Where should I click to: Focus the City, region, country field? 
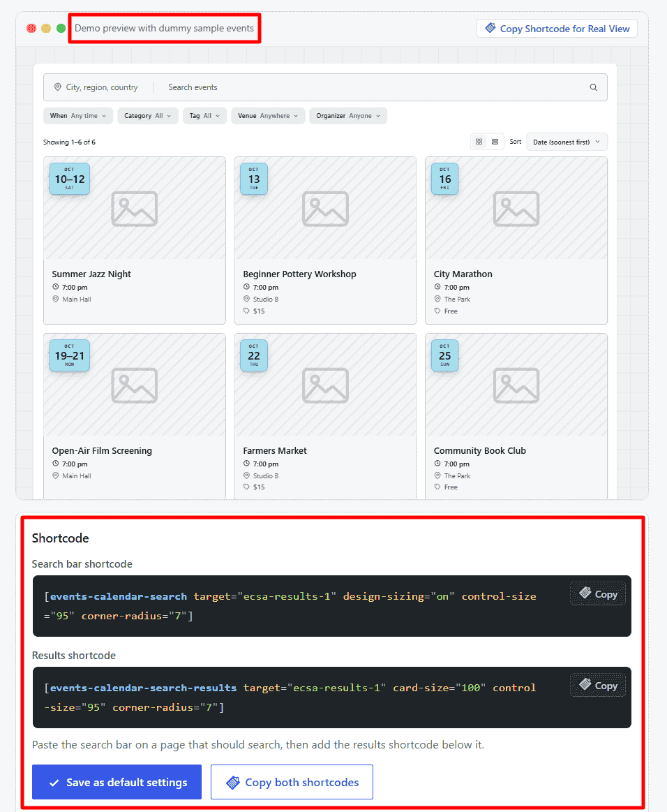pos(102,87)
